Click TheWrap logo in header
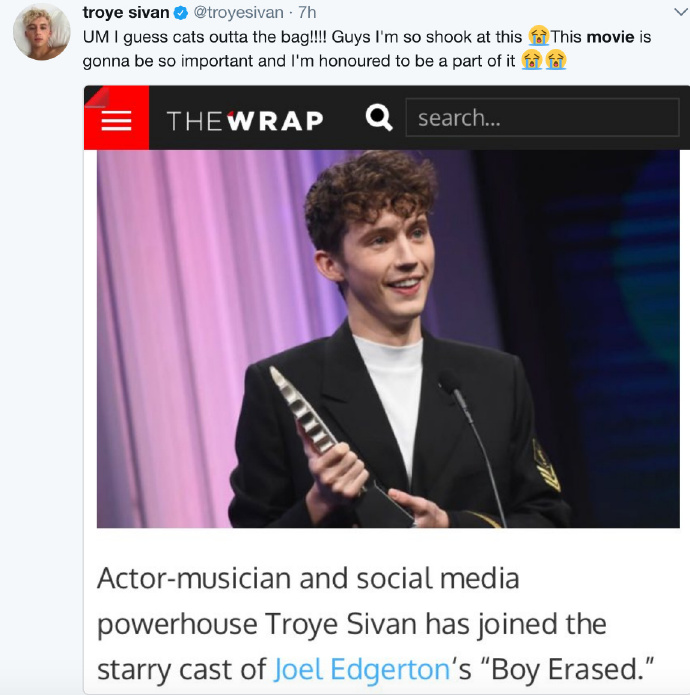The height and width of the screenshot is (695, 690). click(x=245, y=120)
